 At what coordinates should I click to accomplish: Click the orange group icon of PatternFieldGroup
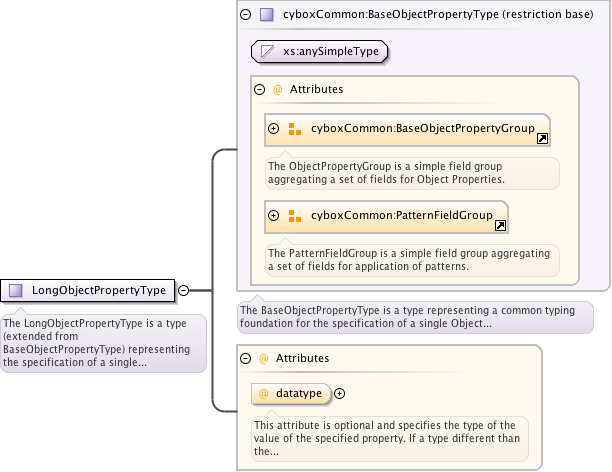(295, 216)
